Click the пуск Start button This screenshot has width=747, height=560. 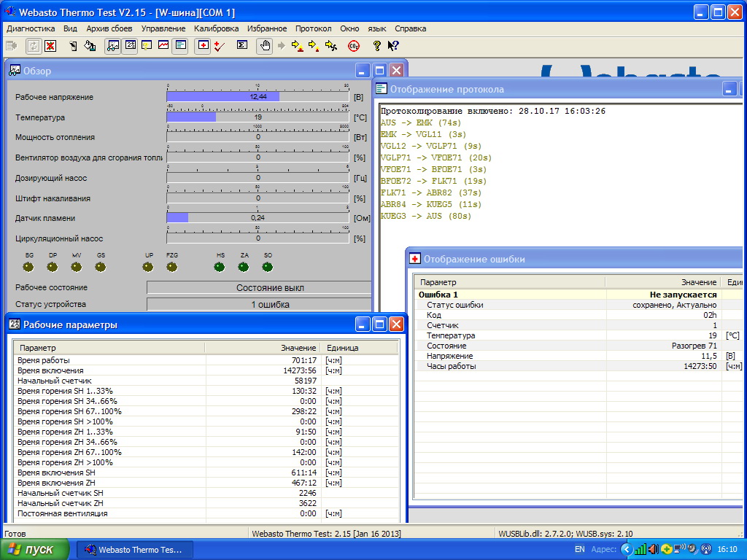pos(34,550)
